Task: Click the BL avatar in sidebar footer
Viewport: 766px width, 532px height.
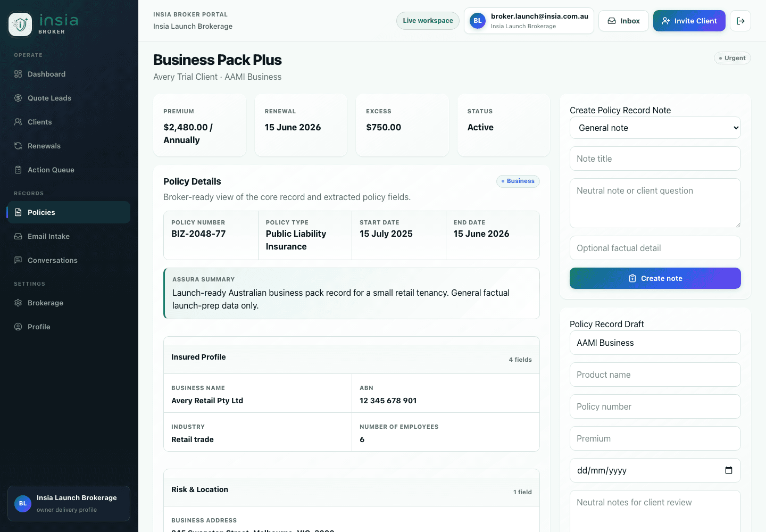Action: 23,503
